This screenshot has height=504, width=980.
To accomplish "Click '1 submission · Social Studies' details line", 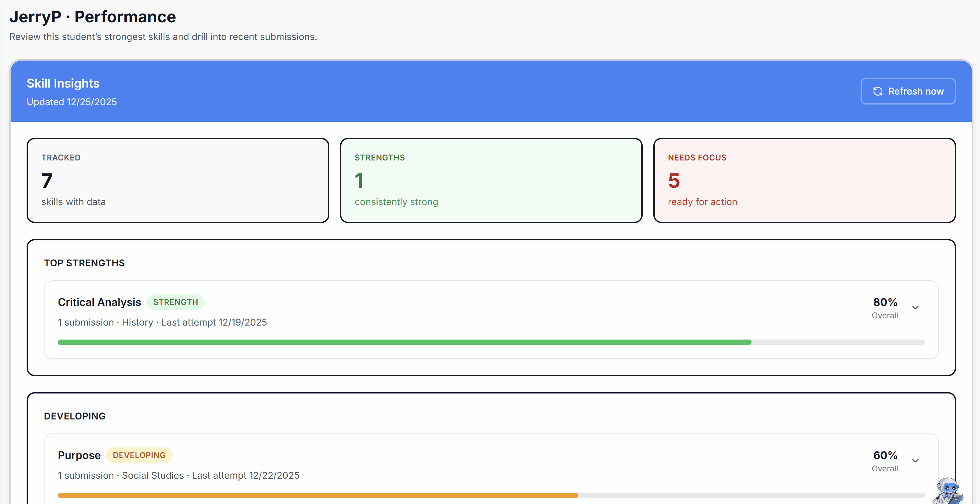I will 178,475.
